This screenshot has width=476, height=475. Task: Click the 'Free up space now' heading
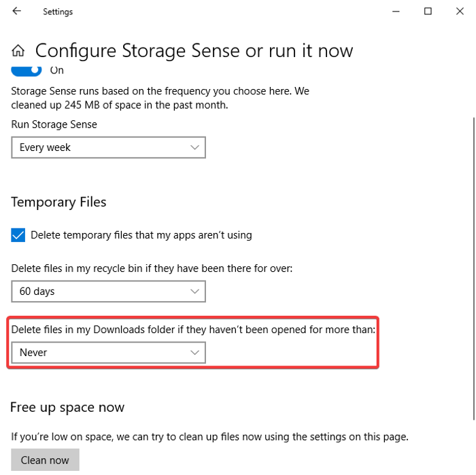(67, 408)
